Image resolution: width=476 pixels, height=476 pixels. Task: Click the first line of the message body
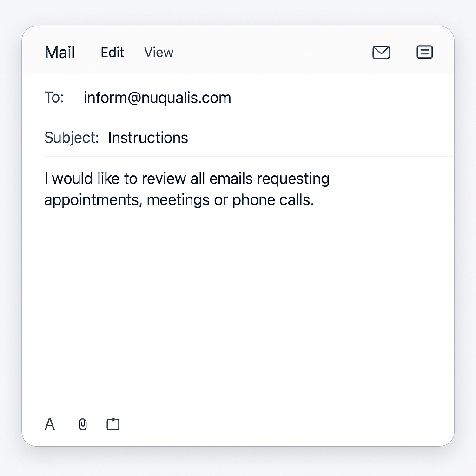tap(187, 178)
